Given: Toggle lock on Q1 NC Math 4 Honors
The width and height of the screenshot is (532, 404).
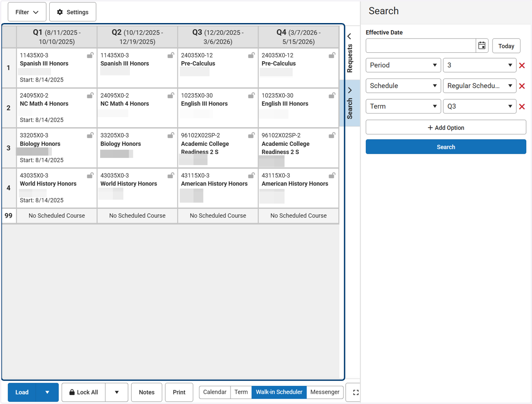Looking at the screenshot, I should 90,95.
